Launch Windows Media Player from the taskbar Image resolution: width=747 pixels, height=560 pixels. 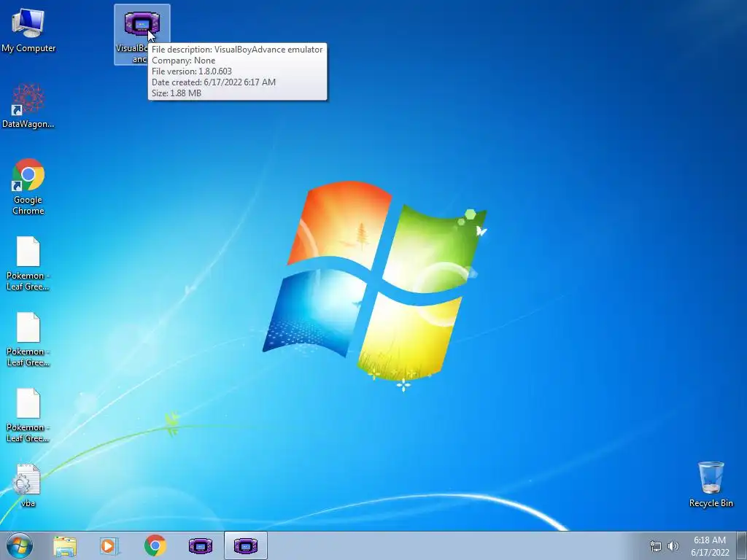point(109,546)
